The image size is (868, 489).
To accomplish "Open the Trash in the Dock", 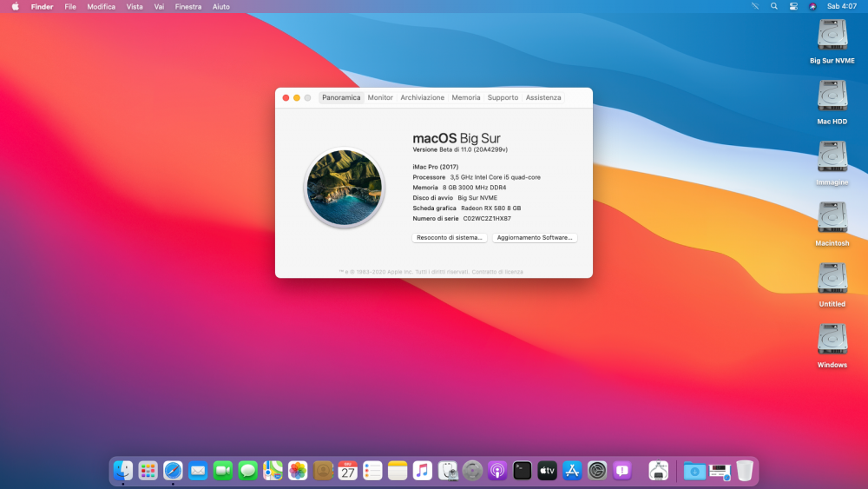I will (x=745, y=471).
